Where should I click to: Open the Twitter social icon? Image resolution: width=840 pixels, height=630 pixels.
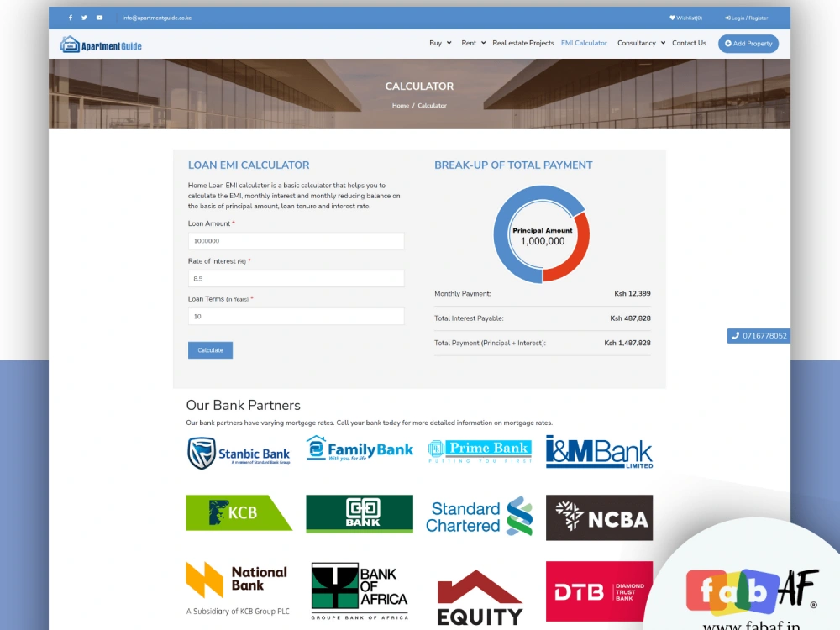point(84,18)
